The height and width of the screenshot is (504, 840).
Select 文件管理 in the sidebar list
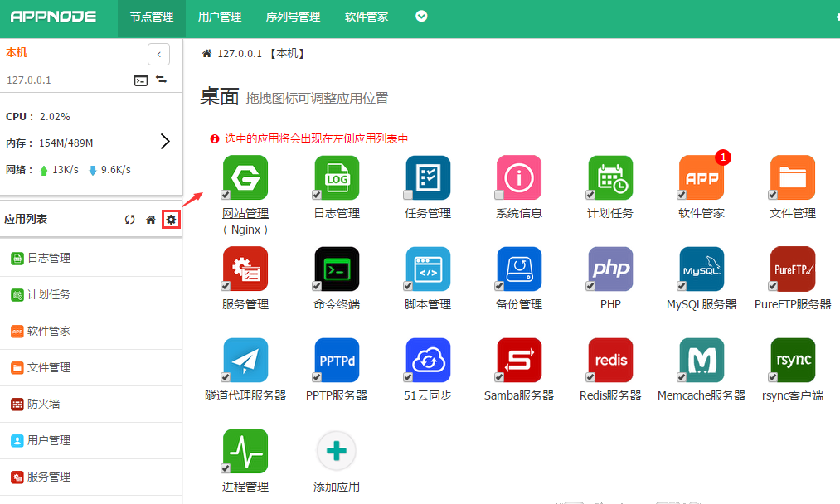click(91, 367)
